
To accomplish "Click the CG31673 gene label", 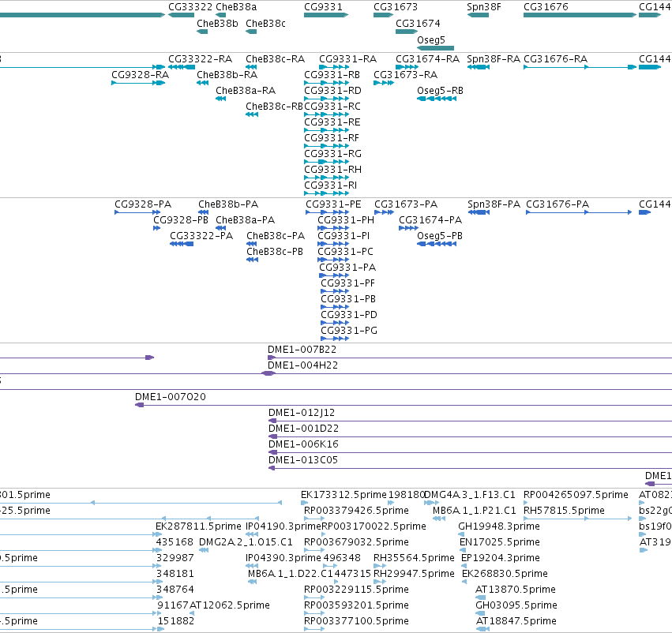I will [395, 7].
